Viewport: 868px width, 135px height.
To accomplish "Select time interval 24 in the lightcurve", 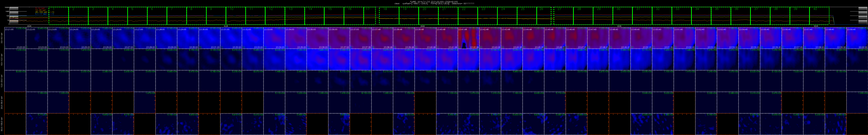I will [507, 16].
